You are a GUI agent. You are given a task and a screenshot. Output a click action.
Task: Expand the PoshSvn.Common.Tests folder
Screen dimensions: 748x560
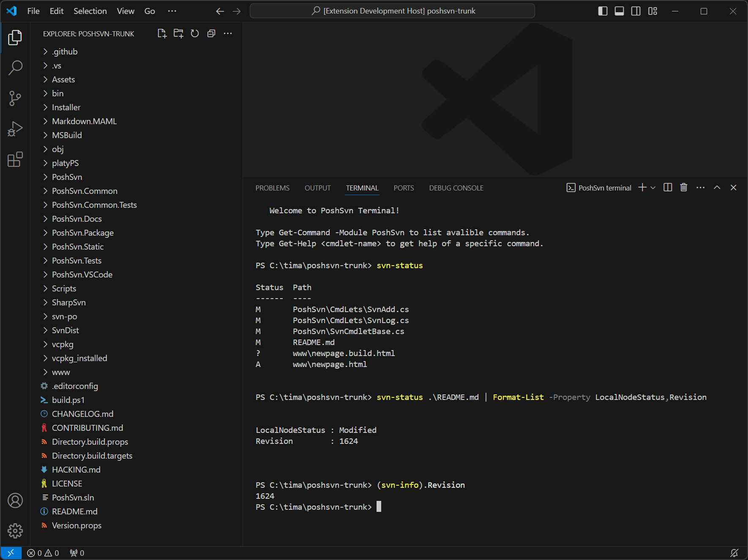pyautogui.click(x=136, y=205)
